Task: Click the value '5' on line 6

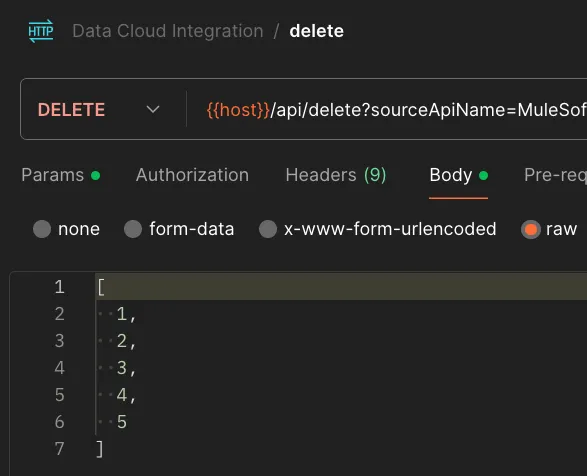Action: (122, 422)
